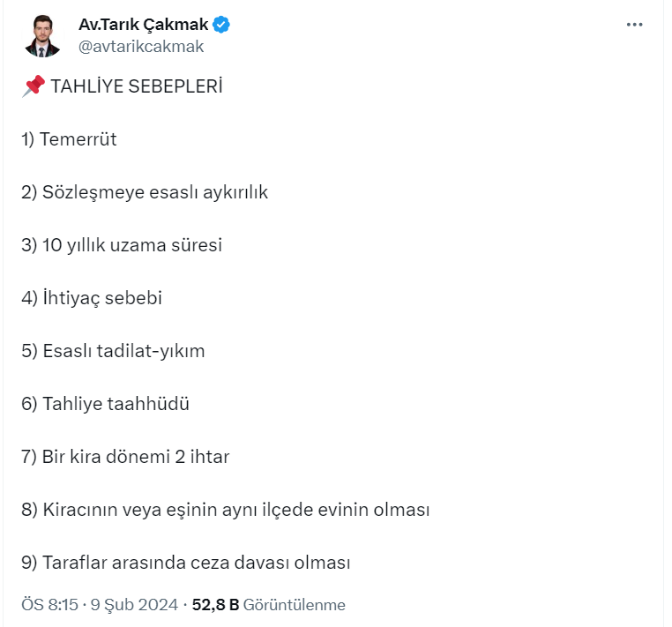Image resolution: width=672 pixels, height=627 pixels.
Task: Click the "Taraflar arasında ceza davası olması" line
Action: point(186,563)
